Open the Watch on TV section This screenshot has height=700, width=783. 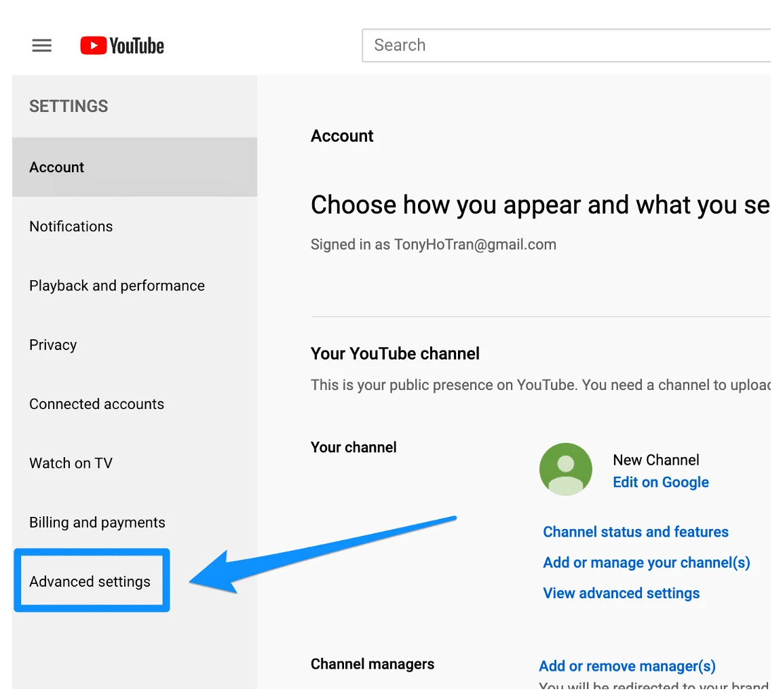(71, 463)
